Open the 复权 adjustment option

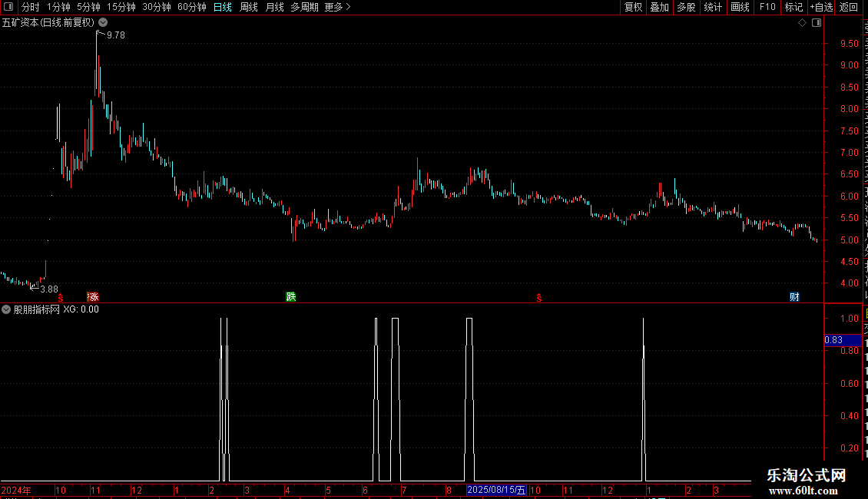(x=633, y=7)
